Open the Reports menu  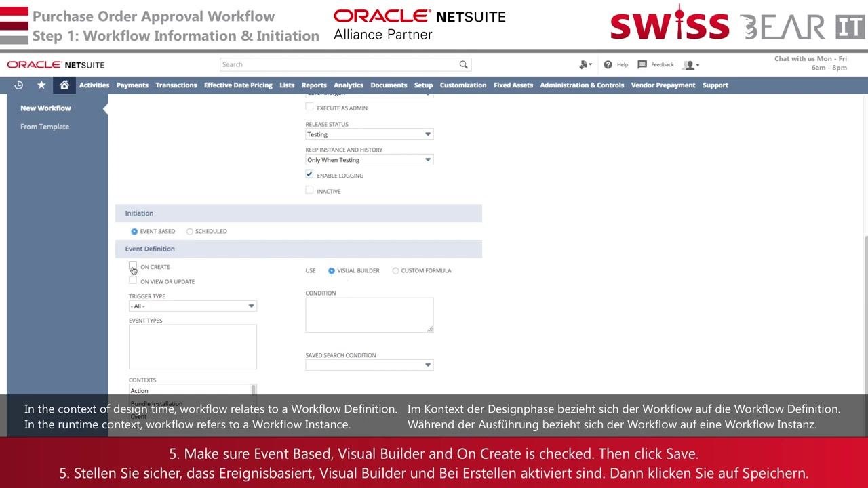point(314,85)
